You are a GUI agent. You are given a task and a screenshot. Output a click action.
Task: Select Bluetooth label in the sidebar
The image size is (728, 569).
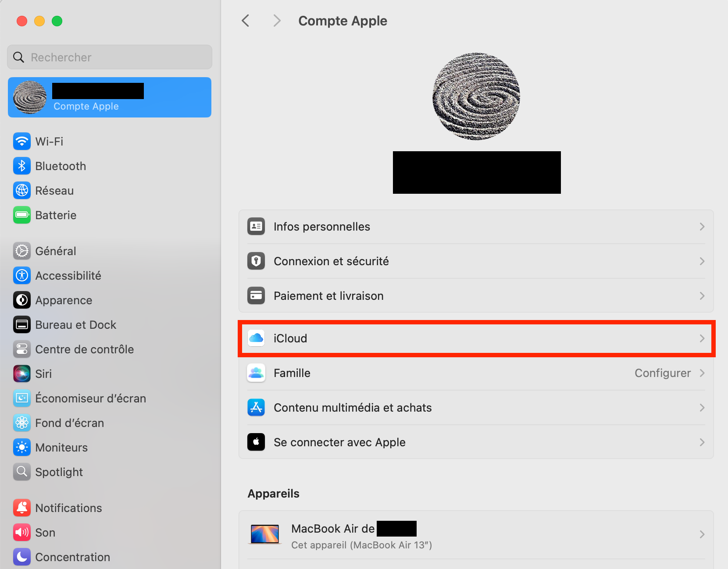pos(61,166)
